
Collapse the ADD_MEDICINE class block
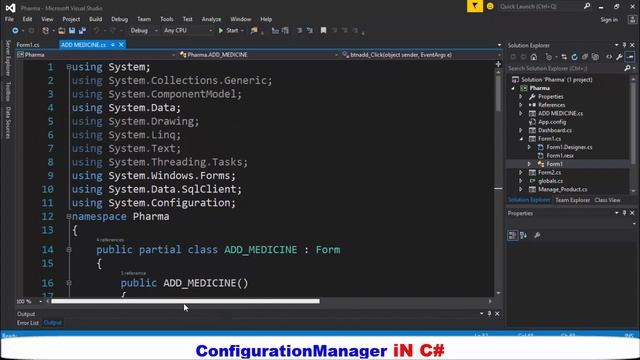point(69,249)
